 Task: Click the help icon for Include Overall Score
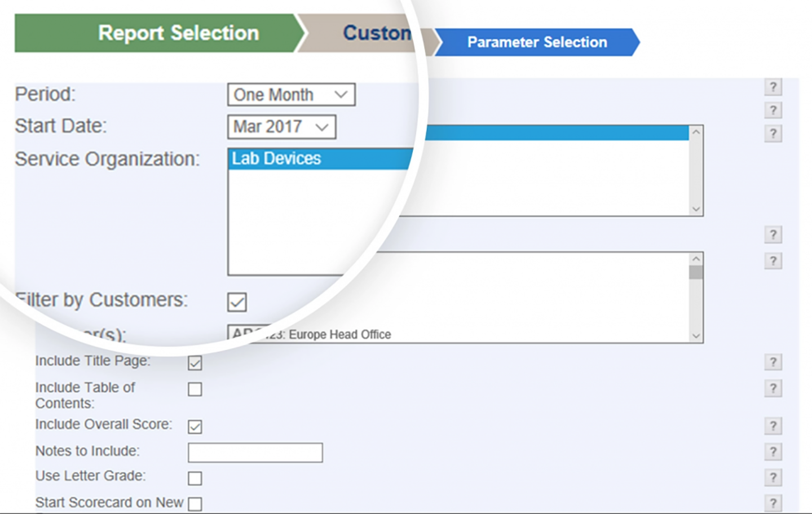click(x=773, y=426)
